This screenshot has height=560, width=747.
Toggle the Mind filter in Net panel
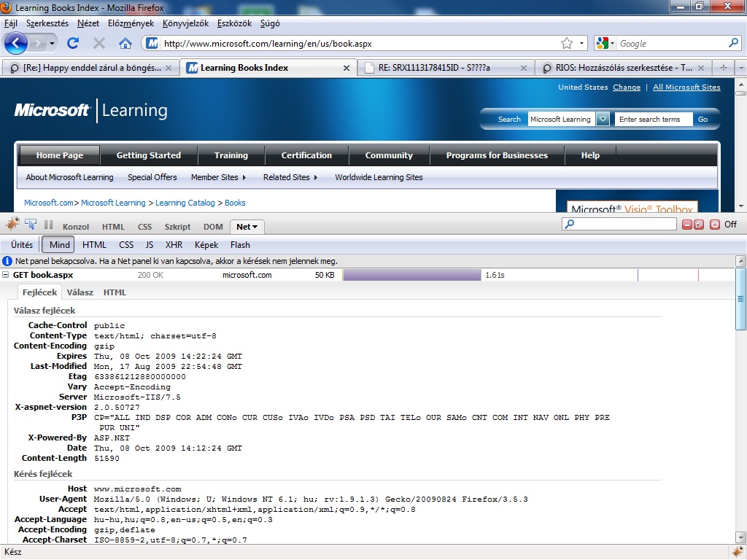pyautogui.click(x=59, y=245)
